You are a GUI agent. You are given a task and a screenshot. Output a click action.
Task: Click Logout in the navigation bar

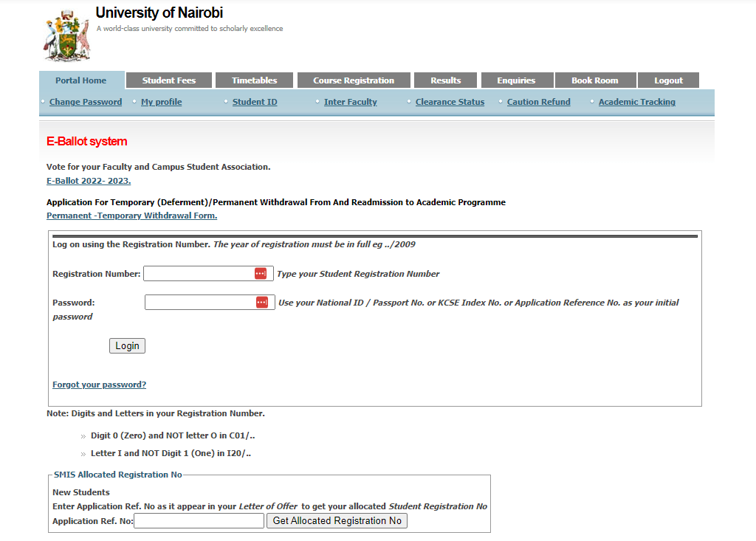(x=668, y=80)
